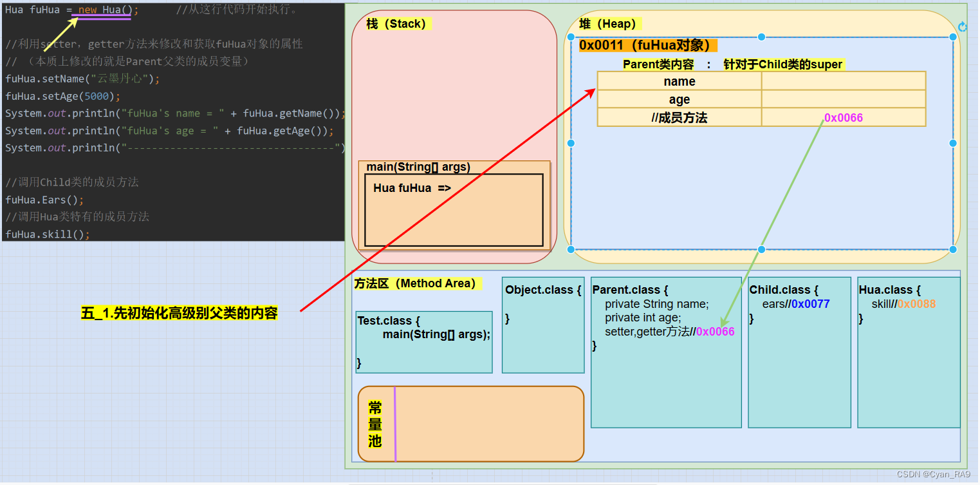The width and height of the screenshot is (980, 485).
Task: Select the Test.class box
Action: (424, 342)
